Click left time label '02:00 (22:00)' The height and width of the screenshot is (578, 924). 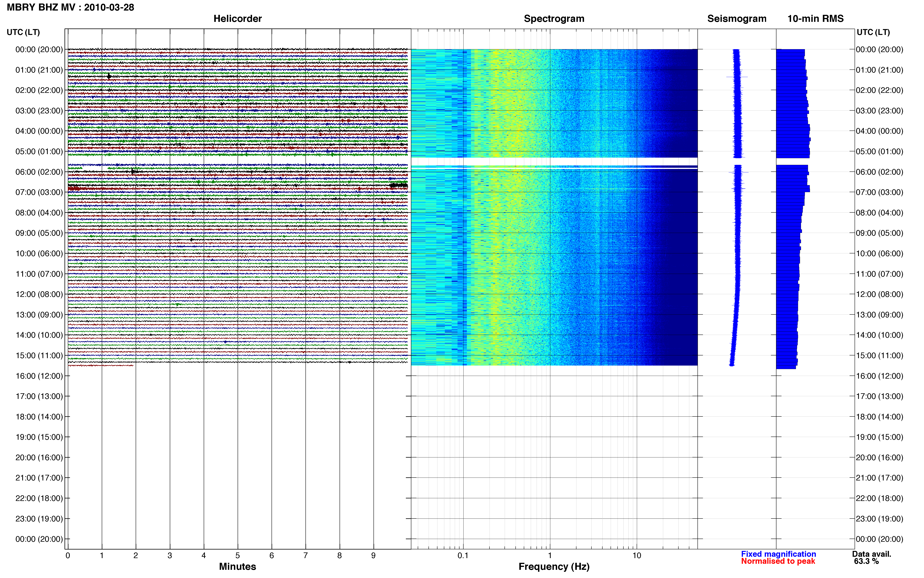point(39,90)
